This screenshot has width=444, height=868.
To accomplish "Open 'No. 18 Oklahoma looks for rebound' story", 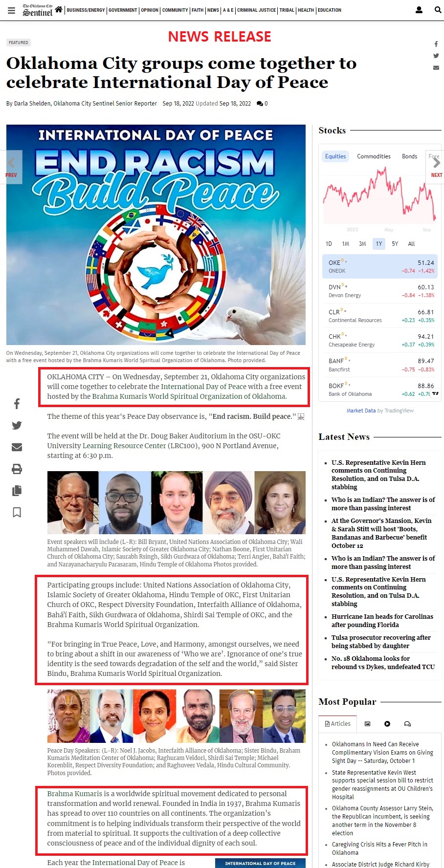I will [383, 663].
